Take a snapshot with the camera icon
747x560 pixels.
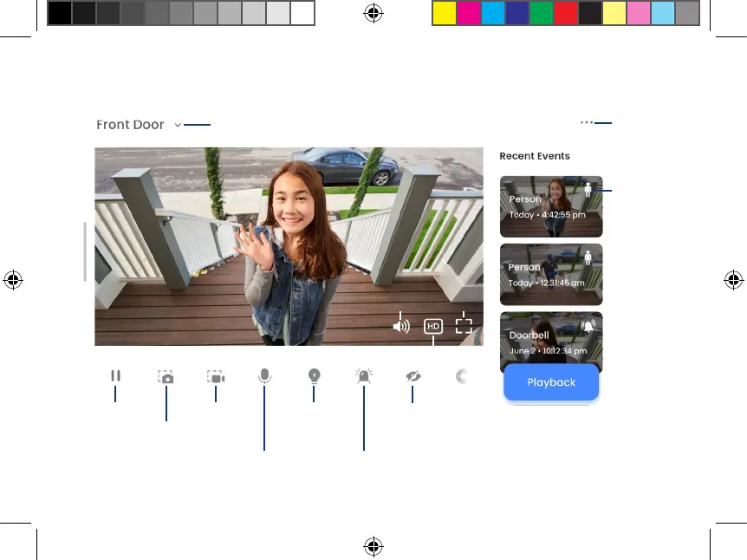tap(166, 376)
